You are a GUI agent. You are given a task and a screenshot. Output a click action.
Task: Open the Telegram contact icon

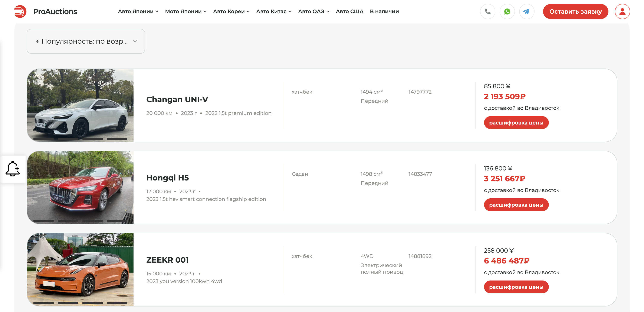[526, 11]
